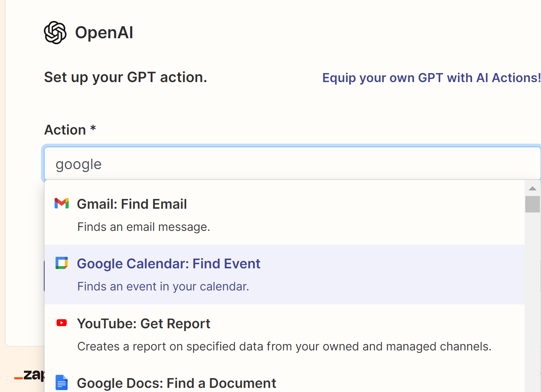Click the Action field label
This screenshot has width=541, height=392.
pos(70,130)
